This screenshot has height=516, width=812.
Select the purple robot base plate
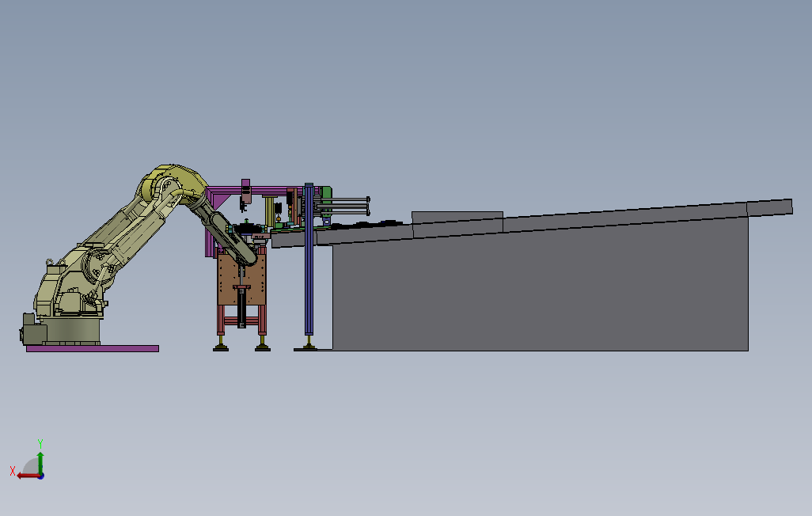[93, 349]
